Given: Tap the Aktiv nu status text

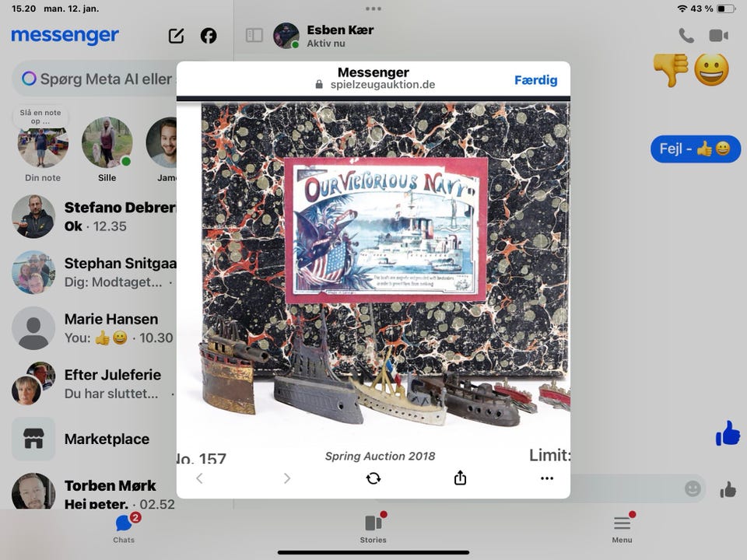Looking at the screenshot, I should [326, 44].
